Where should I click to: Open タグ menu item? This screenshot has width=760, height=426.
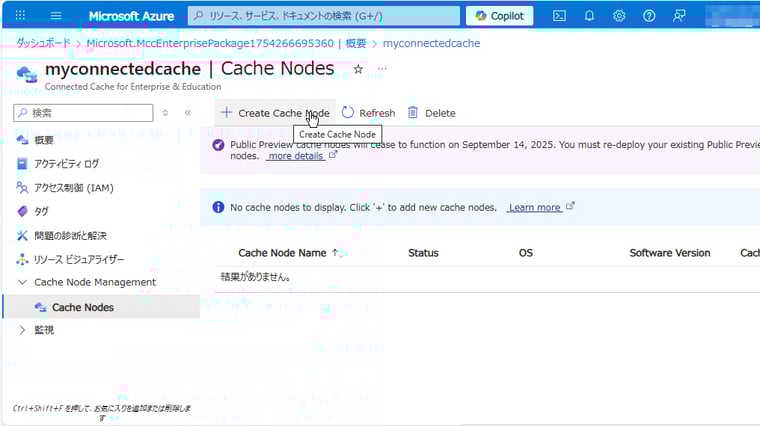(41, 211)
